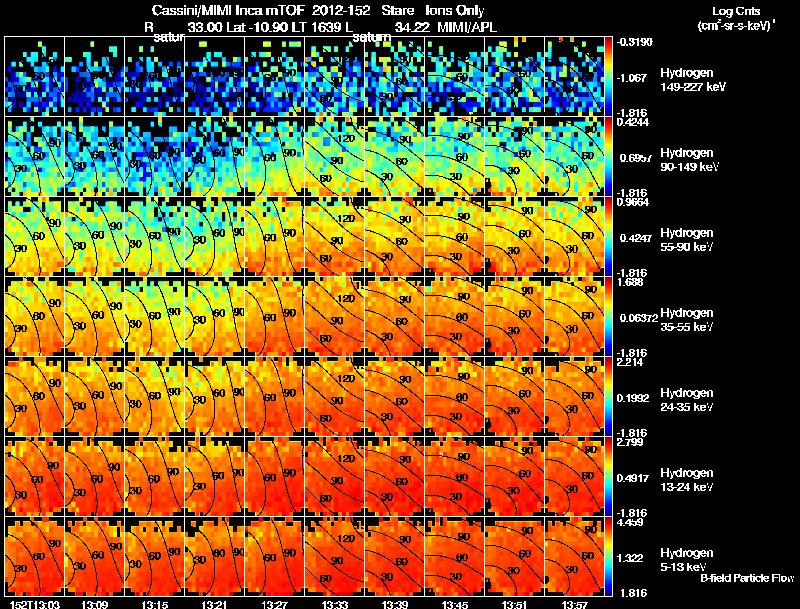Click the top row color scale bar
Image resolution: width=800 pixels, height=609 pixels.
point(608,76)
